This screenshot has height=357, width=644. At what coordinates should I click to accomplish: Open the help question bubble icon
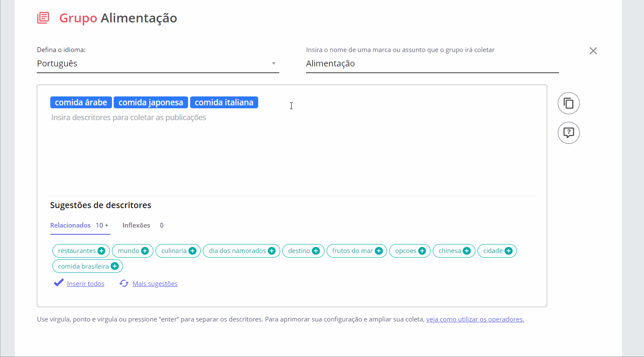(568, 133)
